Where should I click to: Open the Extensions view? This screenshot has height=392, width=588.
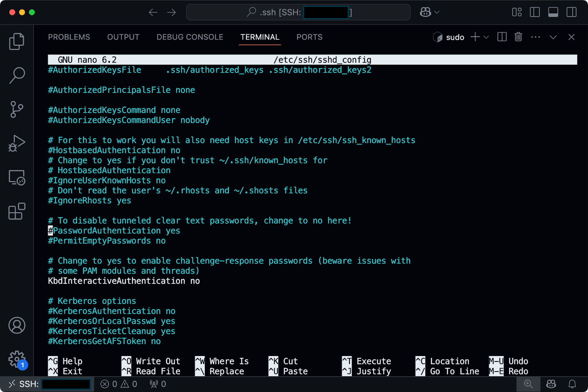(x=17, y=211)
